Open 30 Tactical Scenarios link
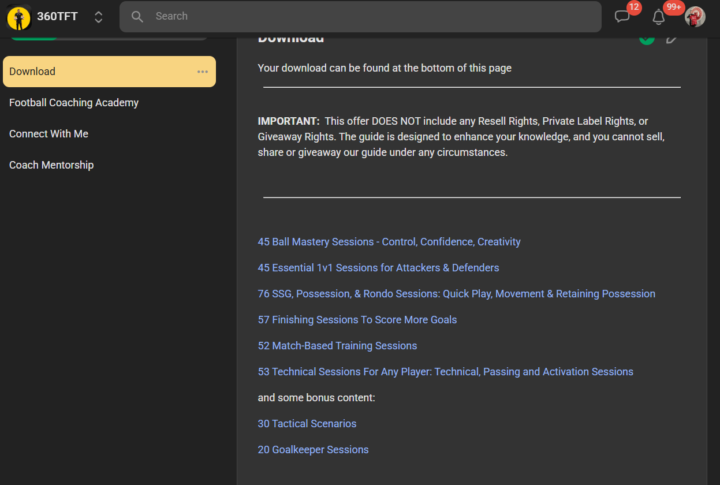The width and height of the screenshot is (720, 485). [307, 424]
